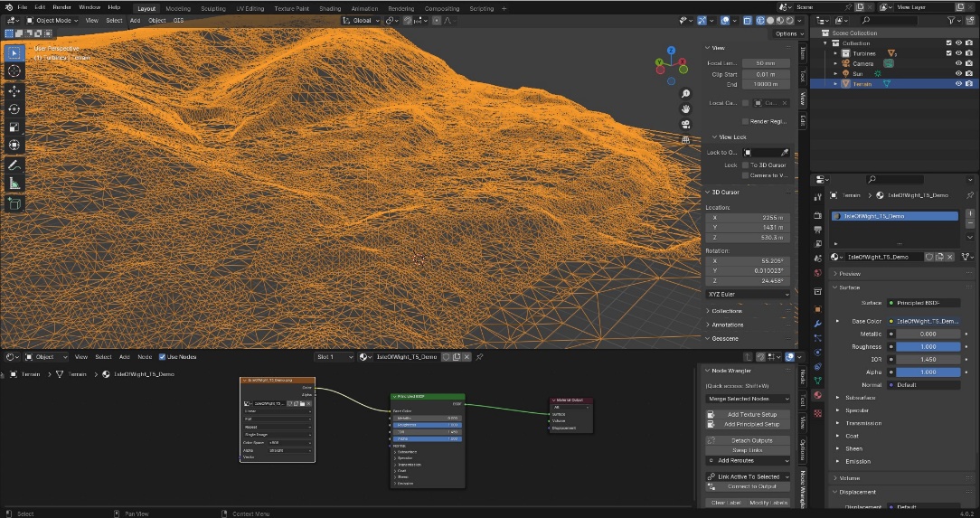This screenshot has width=980, height=518.
Task: Hide Sun object with eye icon
Action: point(958,74)
